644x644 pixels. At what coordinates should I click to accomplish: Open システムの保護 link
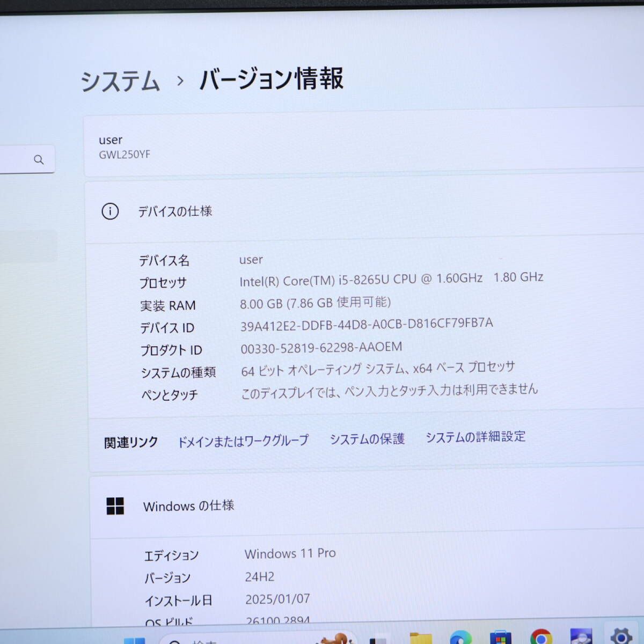(x=367, y=439)
